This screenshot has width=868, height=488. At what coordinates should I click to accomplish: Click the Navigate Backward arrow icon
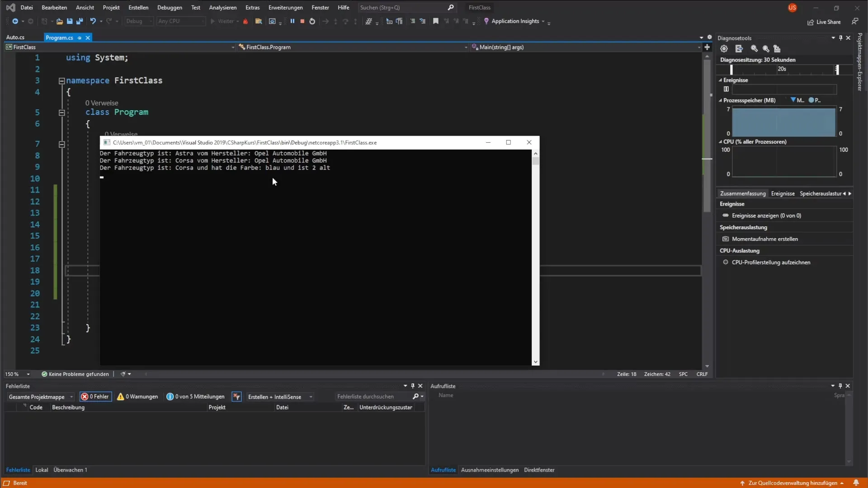[15, 21]
